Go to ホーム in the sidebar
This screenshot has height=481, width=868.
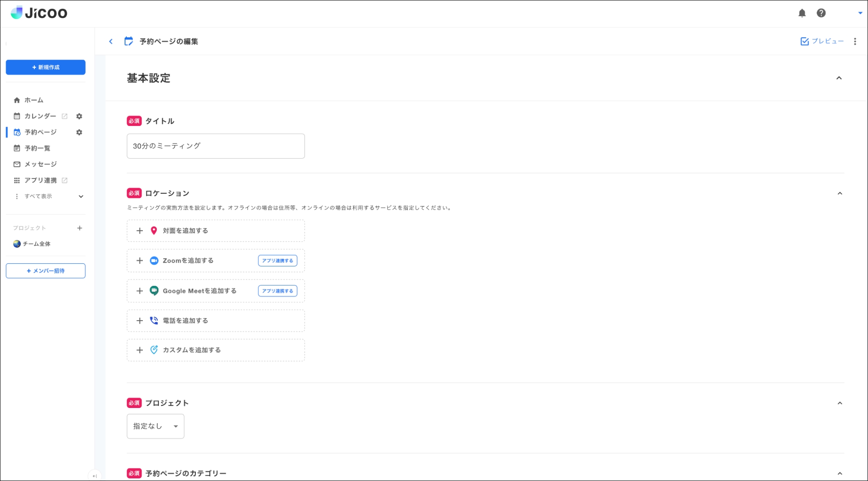[33, 100]
